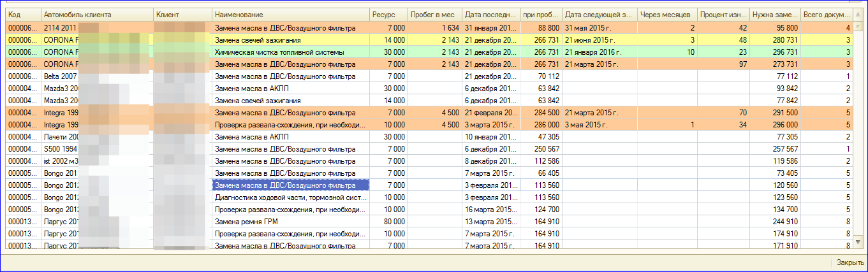This screenshot has height=272, width=868.
Task: Click the 93 842 cell
Action: [775, 89]
